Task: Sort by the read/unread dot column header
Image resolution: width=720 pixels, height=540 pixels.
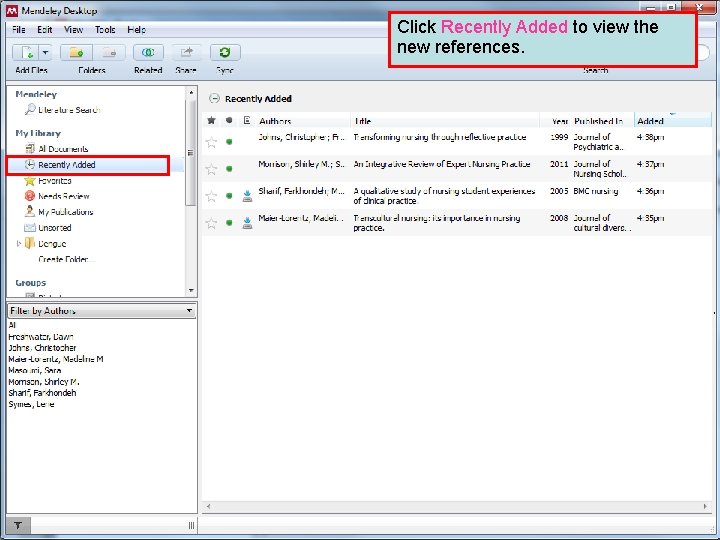Action: tap(229, 120)
